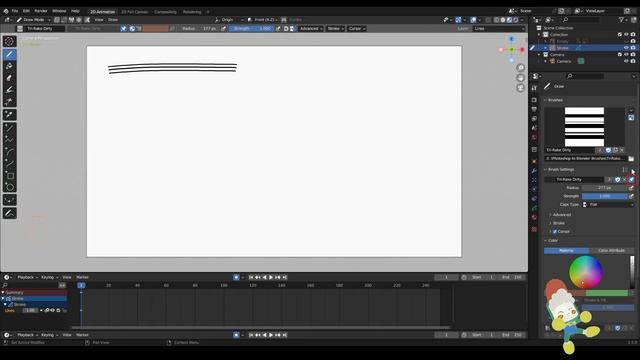The width and height of the screenshot is (640, 360).
Task: Toggle the radius pressure button in header
Action: (x=223, y=29)
